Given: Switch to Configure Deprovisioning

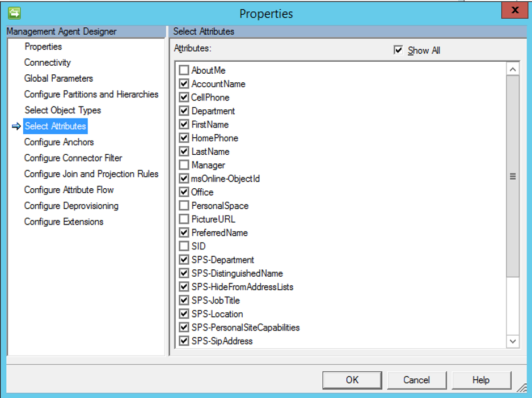Looking at the screenshot, I should click(71, 206).
